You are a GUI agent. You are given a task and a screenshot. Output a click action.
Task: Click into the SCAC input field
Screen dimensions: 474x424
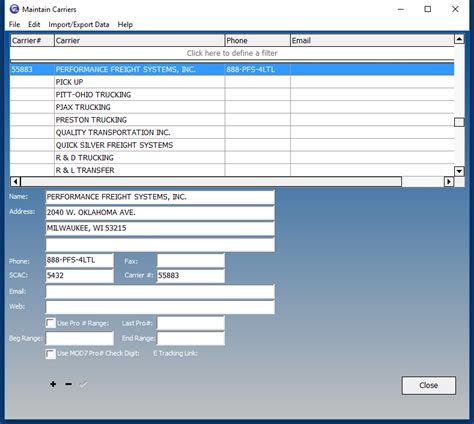pos(79,275)
